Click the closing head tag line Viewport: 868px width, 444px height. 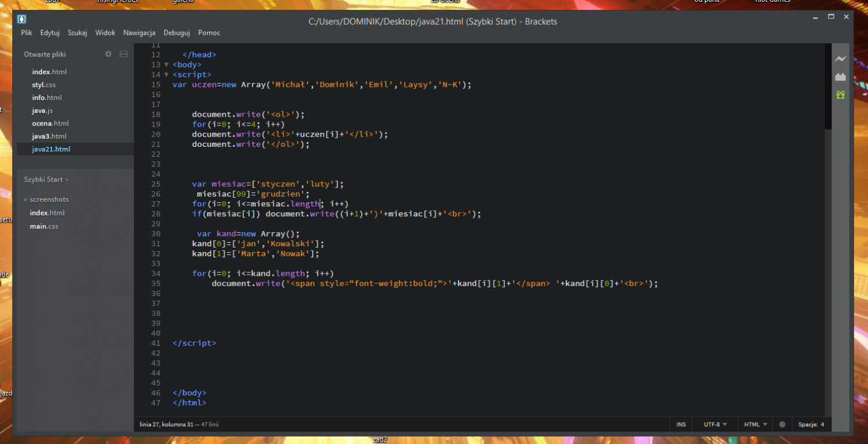click(x=199, y=54)
